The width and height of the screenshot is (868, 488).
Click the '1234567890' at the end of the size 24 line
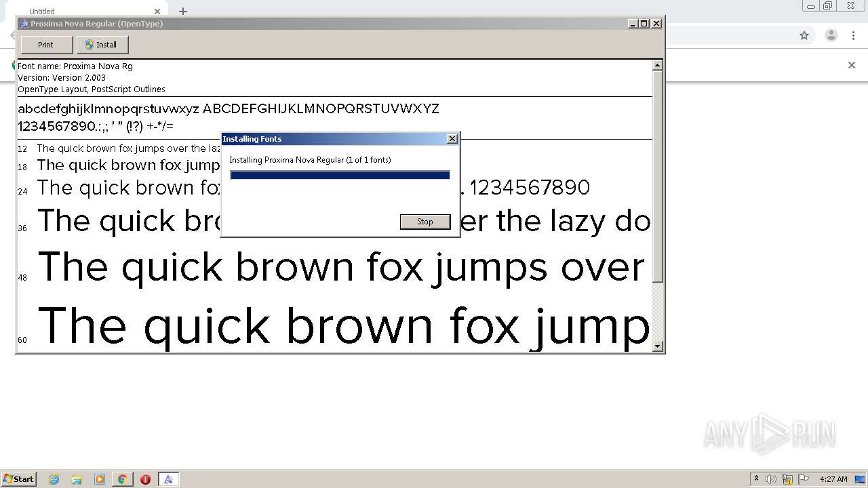(530, 188)
